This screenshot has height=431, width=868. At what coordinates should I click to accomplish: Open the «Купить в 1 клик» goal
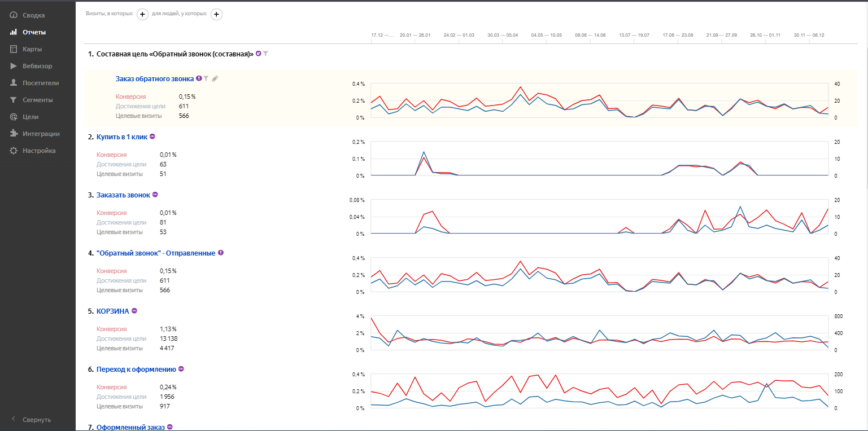click(122, 137)
